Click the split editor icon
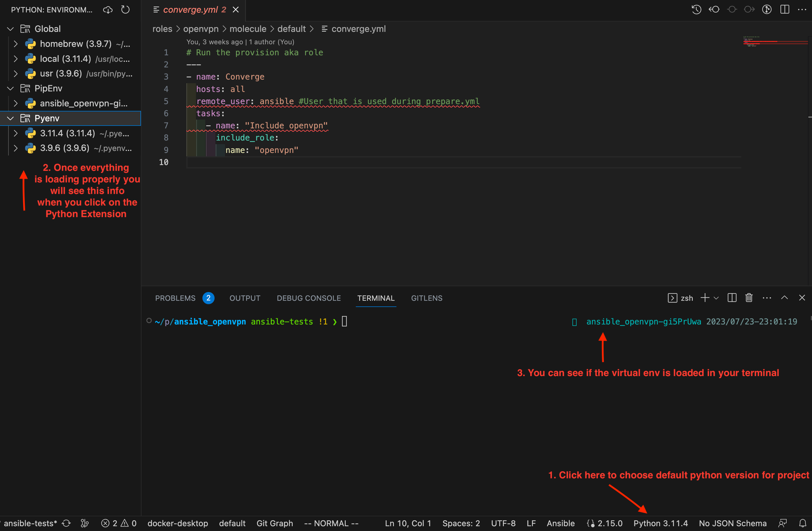Image resolution: width=812 pixels, height=531 pixels. 784,10
